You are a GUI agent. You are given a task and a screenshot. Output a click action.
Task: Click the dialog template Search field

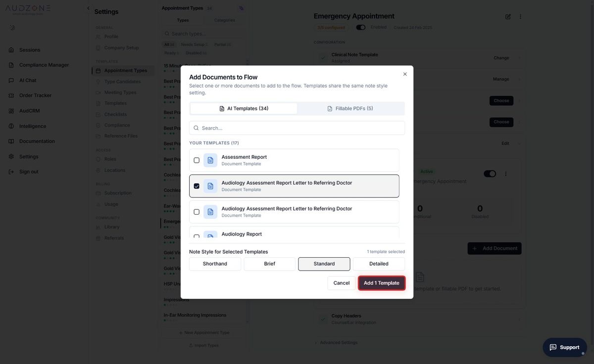click(297, 128)
